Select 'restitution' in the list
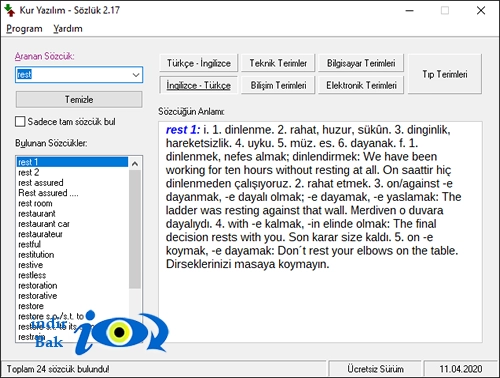The image size is (500, 378). 72,255
